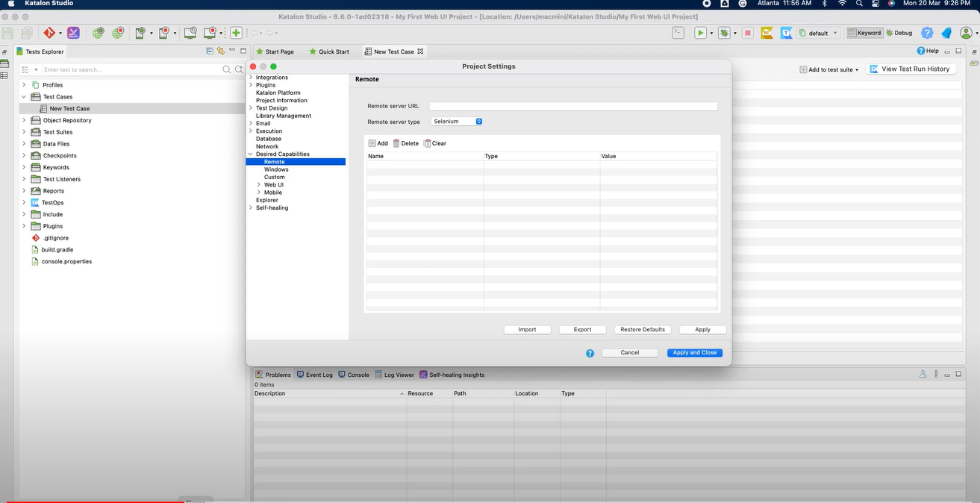Click Delete capability button above table
The width and height of the screenshot is (980, 503).
tap(406, 143)
